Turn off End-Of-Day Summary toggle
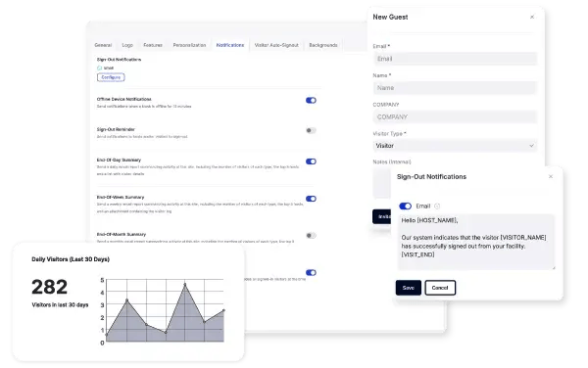 311,161
